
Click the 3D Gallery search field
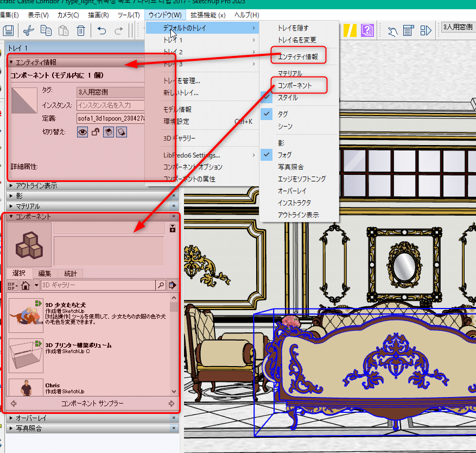(98, 285)
